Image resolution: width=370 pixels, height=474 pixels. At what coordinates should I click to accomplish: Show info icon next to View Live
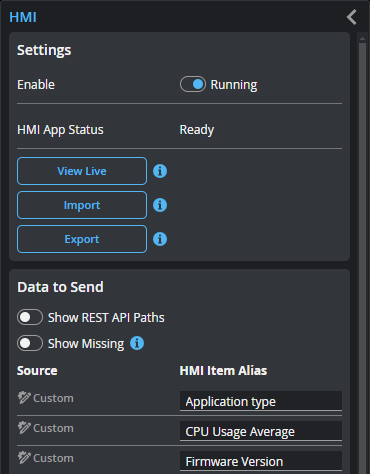pyautogui.click(x=160, y=171)
